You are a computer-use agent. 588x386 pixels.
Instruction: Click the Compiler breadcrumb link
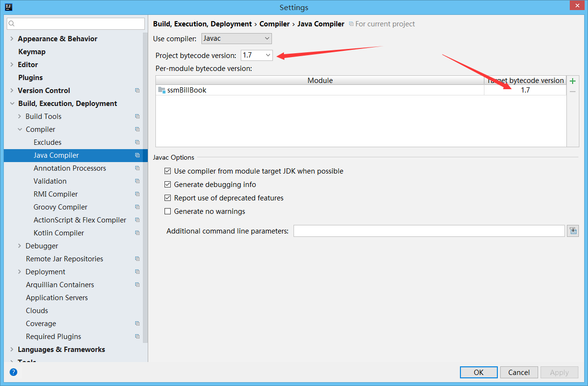tap(274, 24)
